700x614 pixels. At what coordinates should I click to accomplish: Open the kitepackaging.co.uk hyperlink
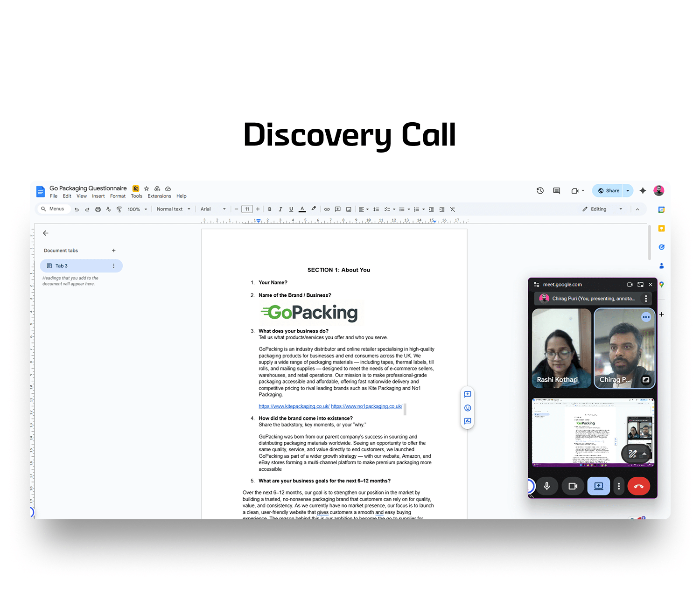point(294,406)
